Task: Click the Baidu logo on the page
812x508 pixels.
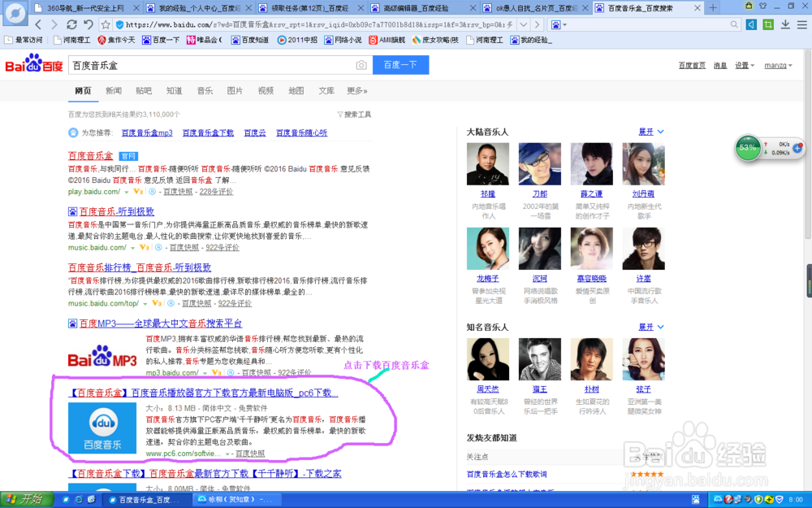Action: [x=33, y=63]
